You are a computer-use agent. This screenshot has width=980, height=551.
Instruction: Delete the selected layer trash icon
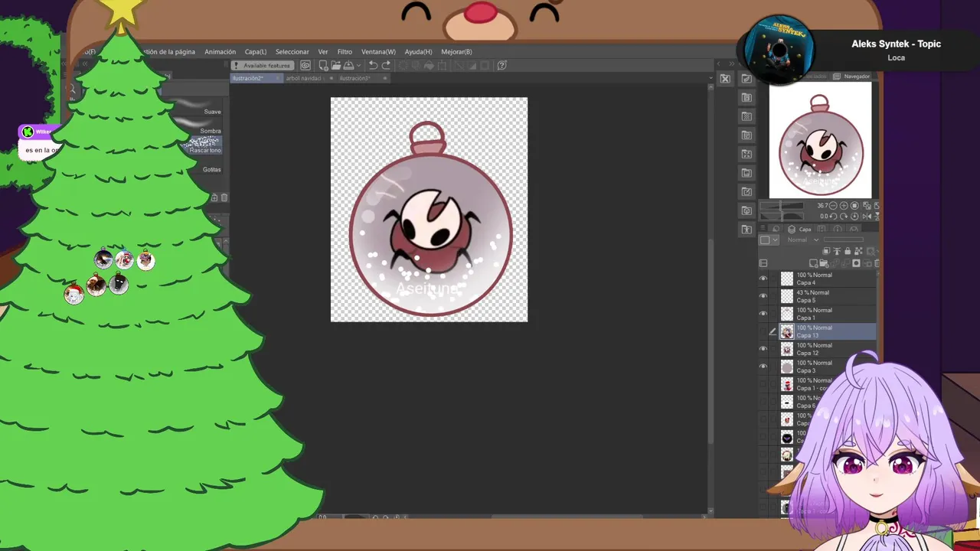point(877,263)
